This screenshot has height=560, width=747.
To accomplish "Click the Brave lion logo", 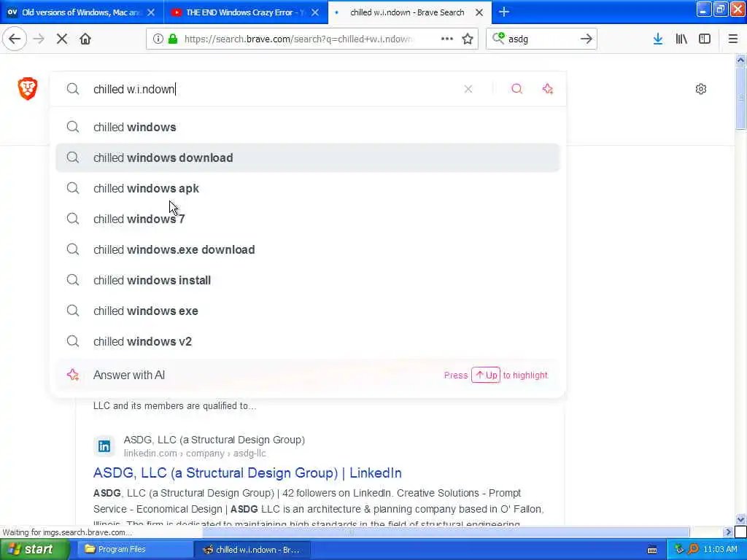I will (28, 88).
